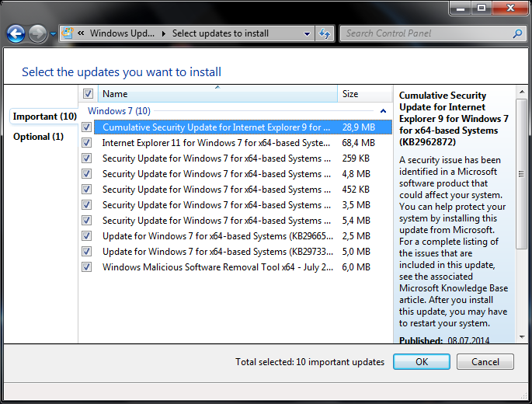Uncheck the KB29665 update checkbox

point(86,236)
